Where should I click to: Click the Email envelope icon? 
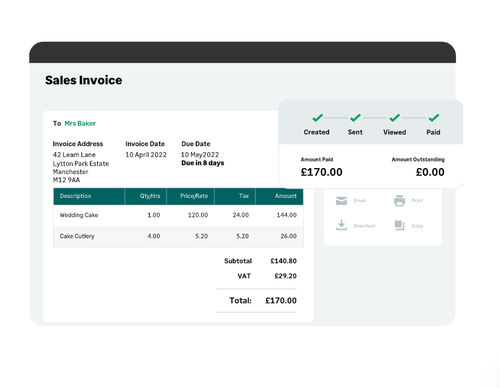click(341, 200)
